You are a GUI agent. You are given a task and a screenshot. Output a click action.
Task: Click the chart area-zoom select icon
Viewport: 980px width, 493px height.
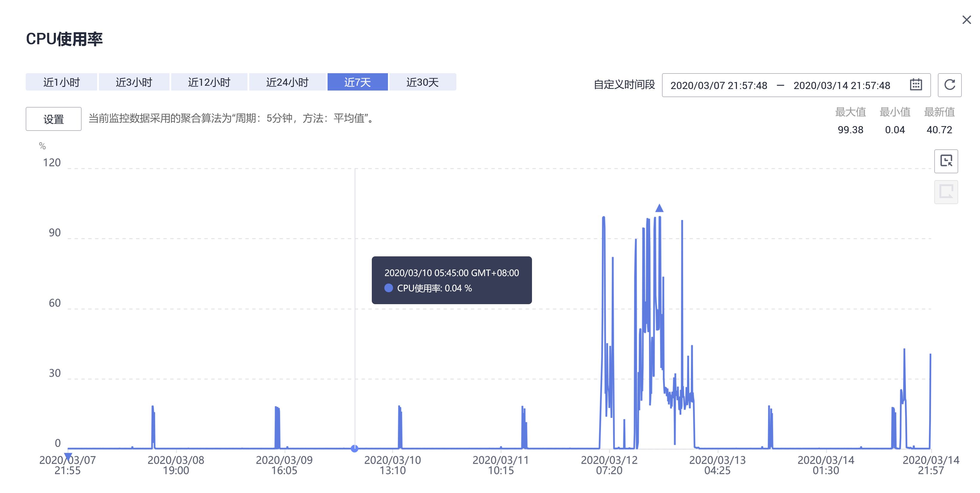coord(946,161)
